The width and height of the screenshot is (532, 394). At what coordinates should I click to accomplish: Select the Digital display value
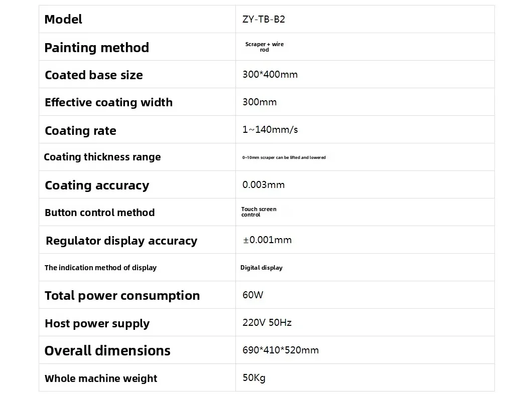261,268
